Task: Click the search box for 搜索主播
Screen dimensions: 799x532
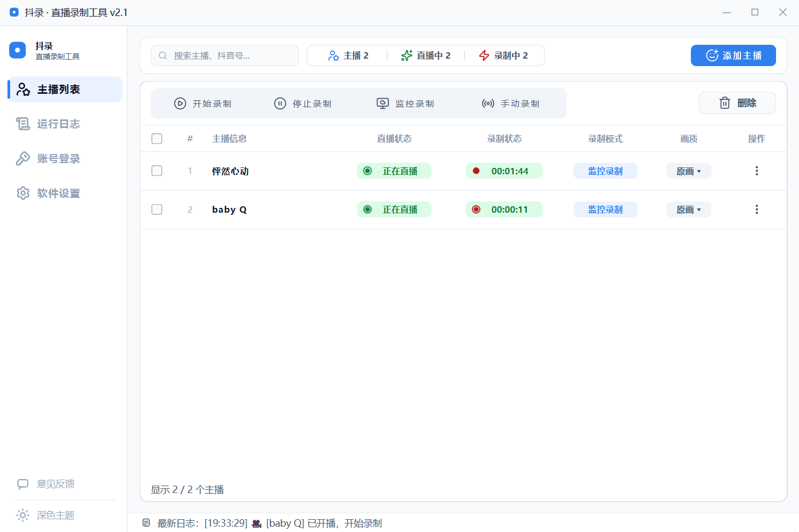Action: coord(225,55)
